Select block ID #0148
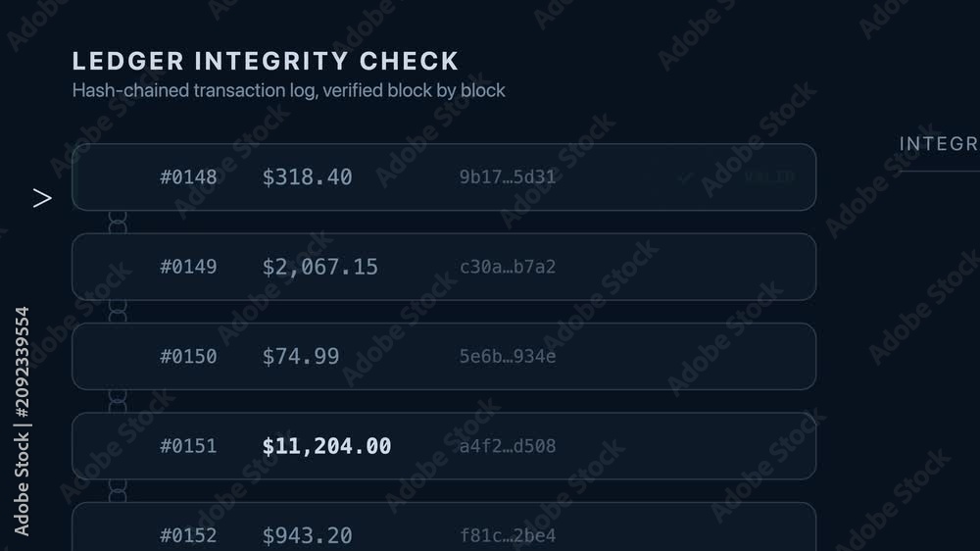 (x=188, y=177)
